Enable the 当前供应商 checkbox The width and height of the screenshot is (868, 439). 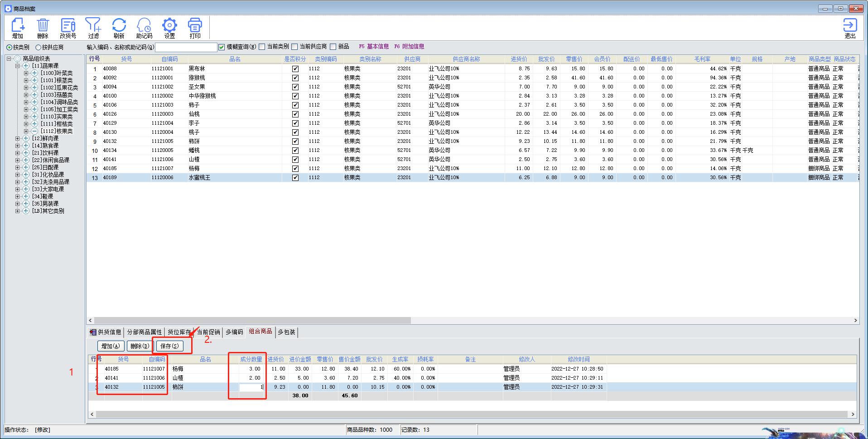(x=294, y=47)
